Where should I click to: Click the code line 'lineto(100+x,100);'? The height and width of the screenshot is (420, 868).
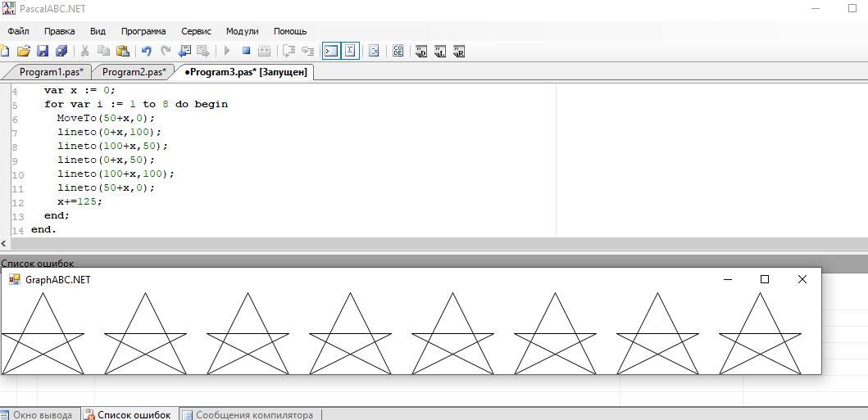(x=116, y=174)
